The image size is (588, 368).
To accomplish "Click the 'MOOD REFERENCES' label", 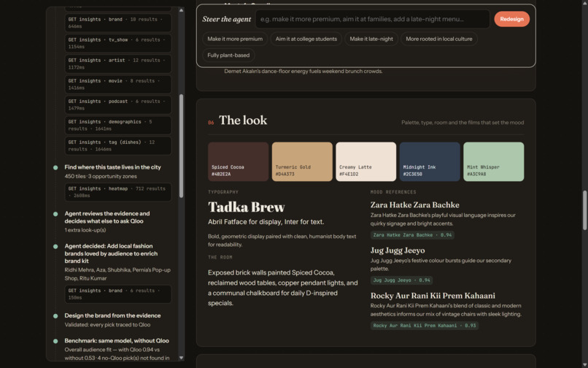I will click(x=393, y=192).
